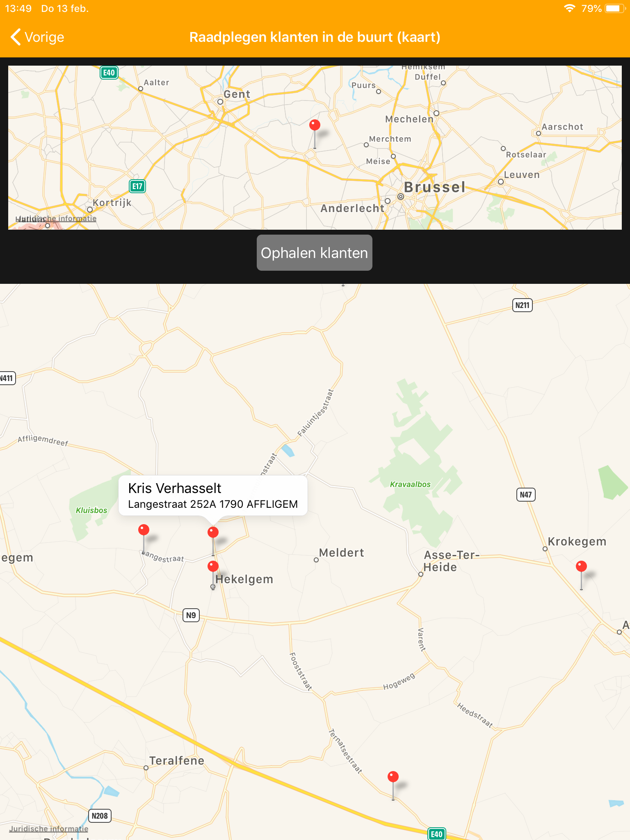This screenshot has width=630, height=840.
Task: Tap the Kravaalbos forest label
Action: pyautogui.click(x=410, y=484)
